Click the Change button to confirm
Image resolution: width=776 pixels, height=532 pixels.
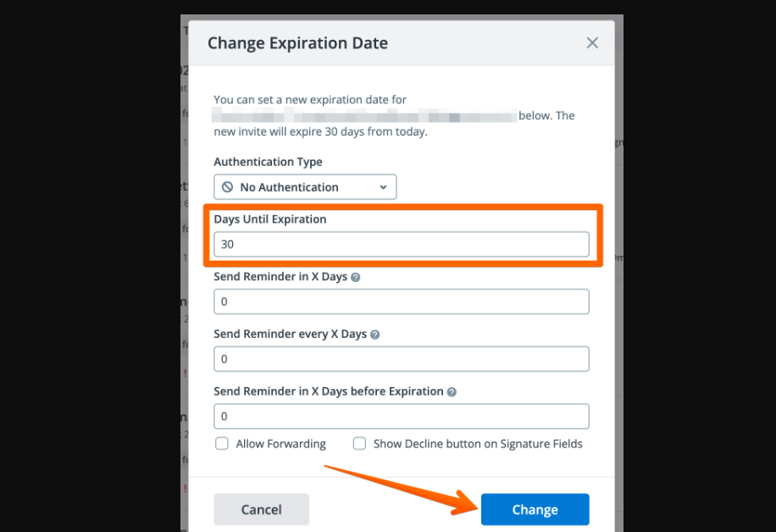535,509
